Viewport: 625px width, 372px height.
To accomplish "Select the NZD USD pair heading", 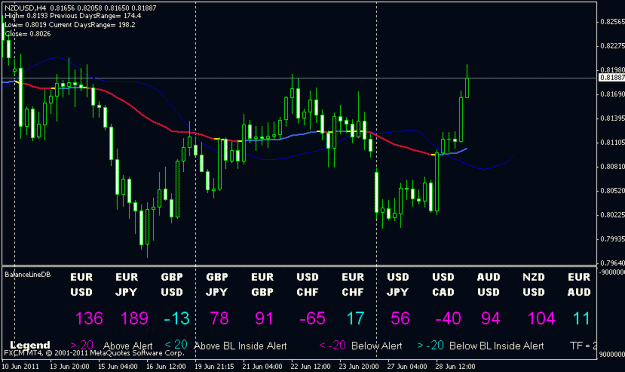I will (534, 285).
